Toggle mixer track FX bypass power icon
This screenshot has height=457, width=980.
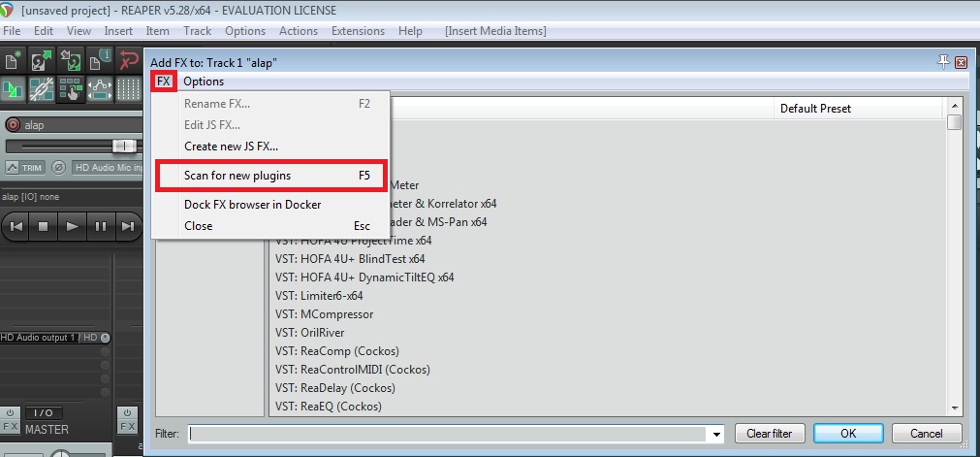127,413
